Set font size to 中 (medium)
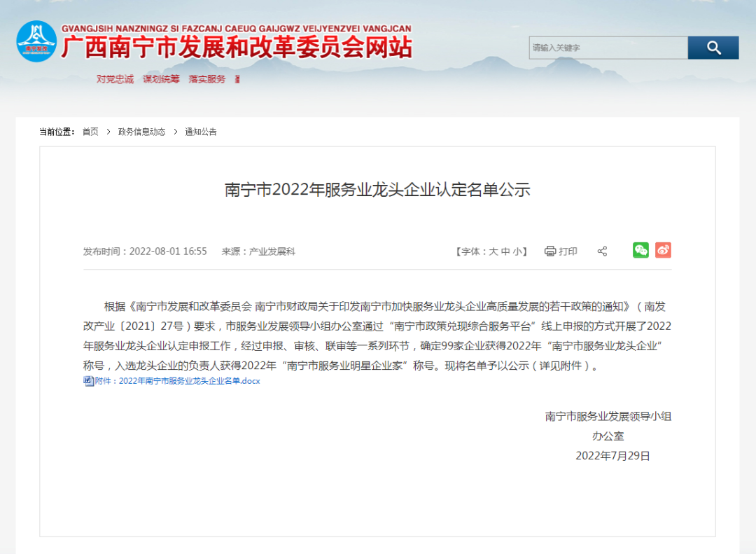The image size is (756, 554). [505, 251]
